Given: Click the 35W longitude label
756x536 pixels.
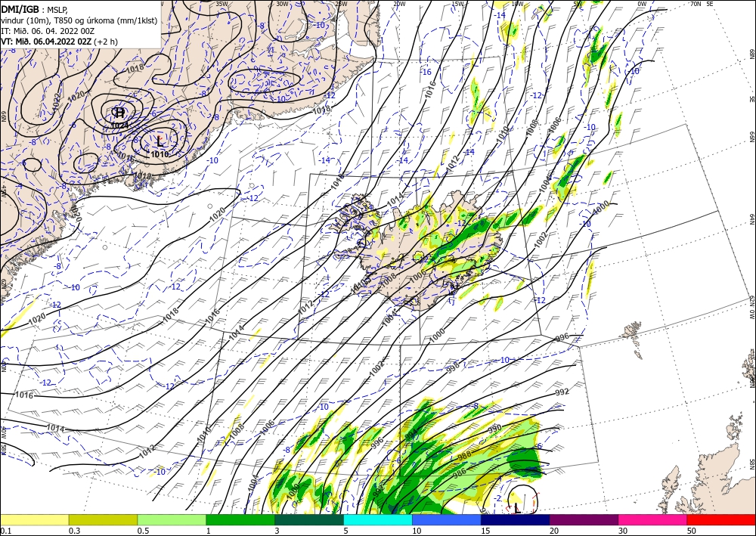Looking at the screenshot, I should click(222, 4).
